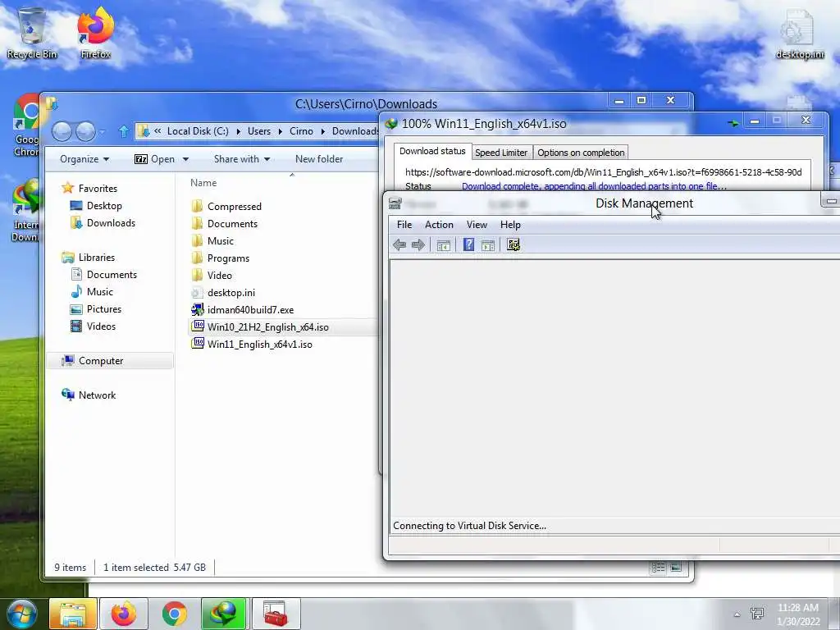Switch Explorer view via the details view icon
The image size is (840, 630).
[658, 568]
